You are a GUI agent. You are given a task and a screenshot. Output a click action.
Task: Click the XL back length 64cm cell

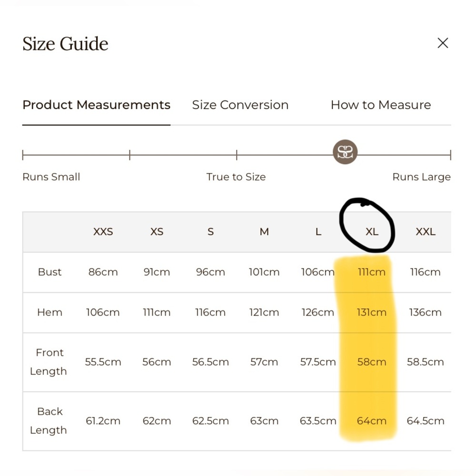click(x=372, y=421)
